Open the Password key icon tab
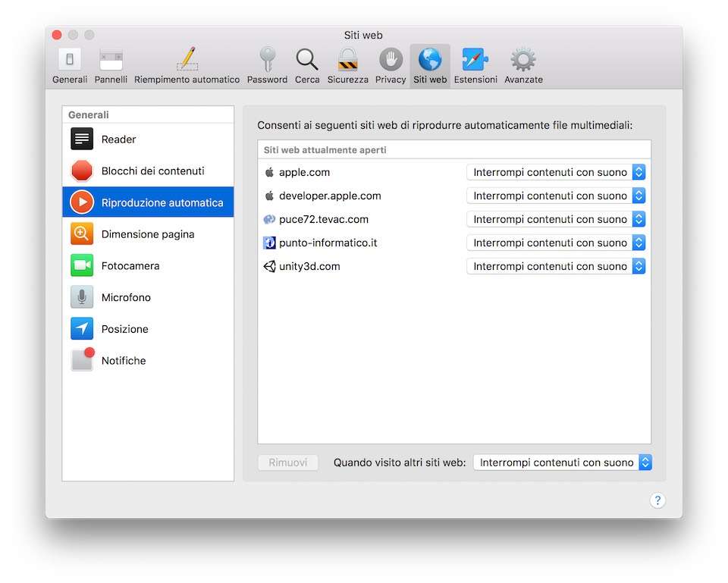The width and height of the screenshot is (728, 583). [267, 65]
